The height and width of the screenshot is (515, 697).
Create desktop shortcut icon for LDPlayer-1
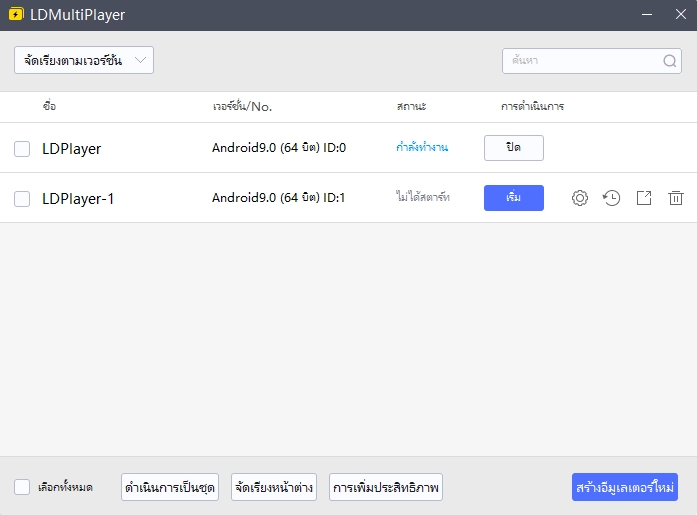click(644, 198)
